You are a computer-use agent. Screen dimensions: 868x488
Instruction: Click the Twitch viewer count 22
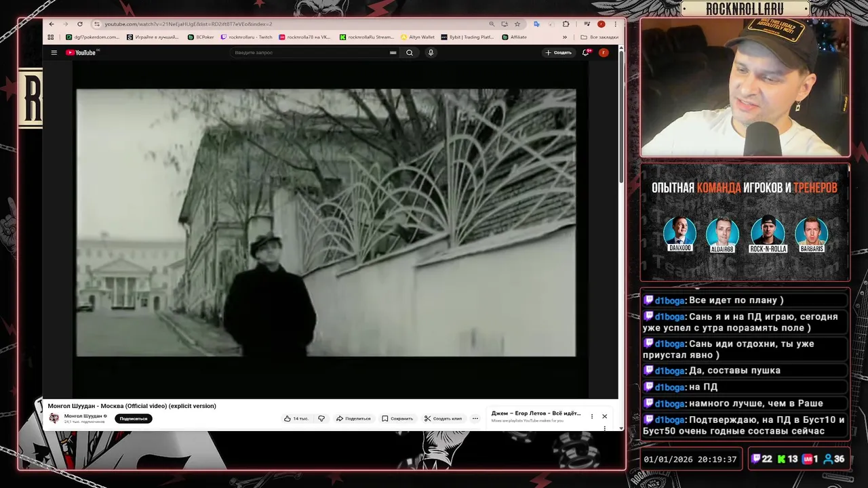tap(762, 459)
